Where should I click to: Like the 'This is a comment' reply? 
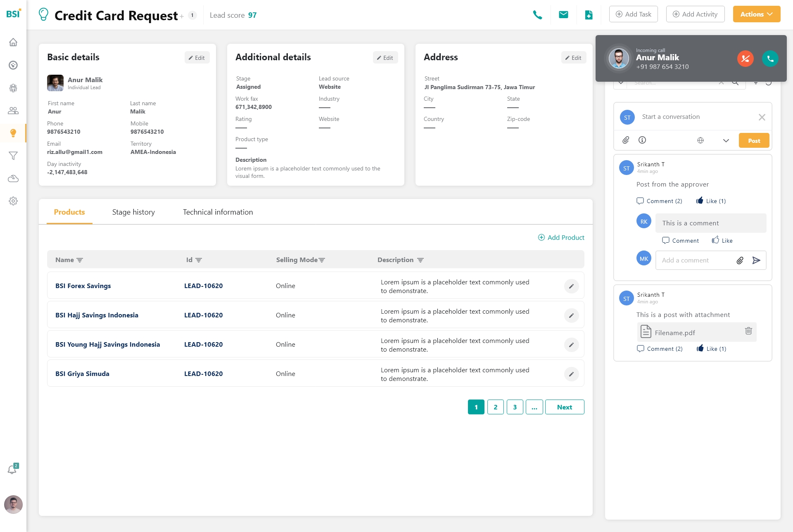[x=722, y=241]
